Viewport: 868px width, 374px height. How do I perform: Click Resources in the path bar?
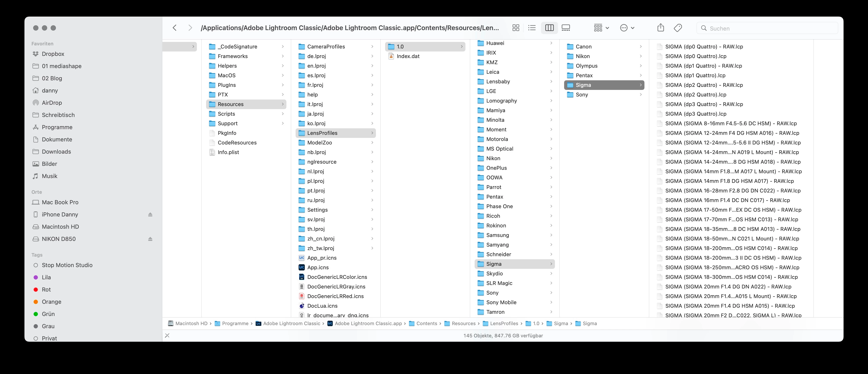pos(463,323)
